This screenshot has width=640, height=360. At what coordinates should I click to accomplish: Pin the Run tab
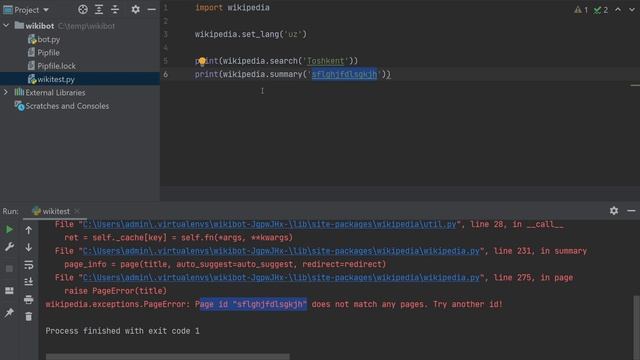pyautogui.click(x=9, y=313)
